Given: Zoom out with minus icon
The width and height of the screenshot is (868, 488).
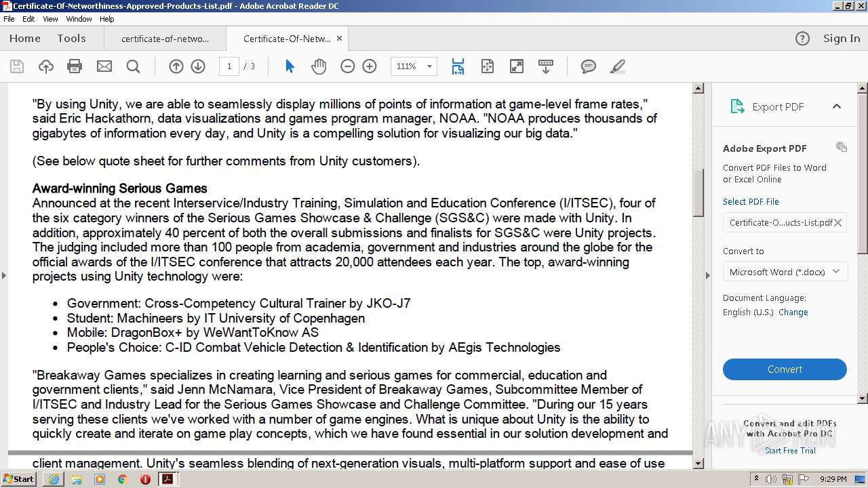Looking at the screenshot, I should point(348,66).
